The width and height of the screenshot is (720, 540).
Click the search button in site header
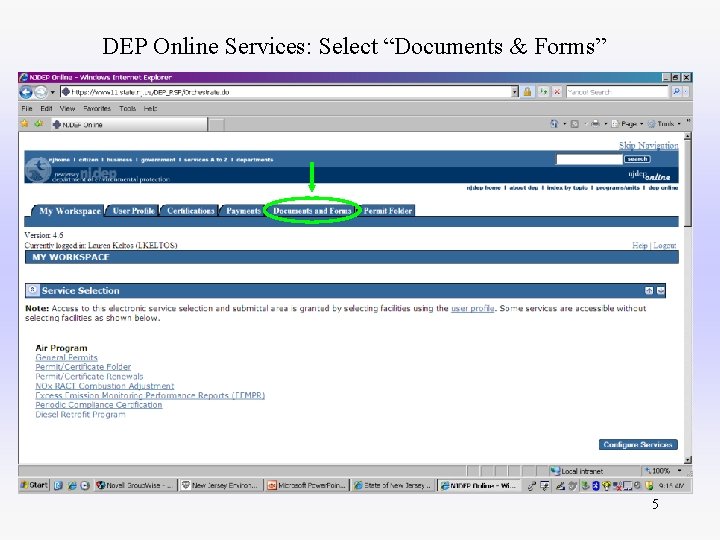[637, 159]
